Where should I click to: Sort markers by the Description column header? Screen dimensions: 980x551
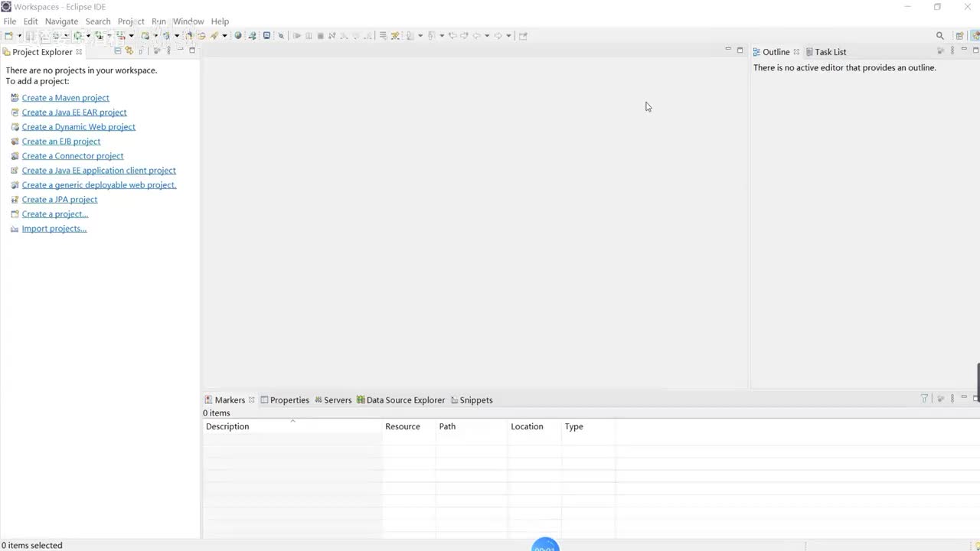(x=292, y=426)
